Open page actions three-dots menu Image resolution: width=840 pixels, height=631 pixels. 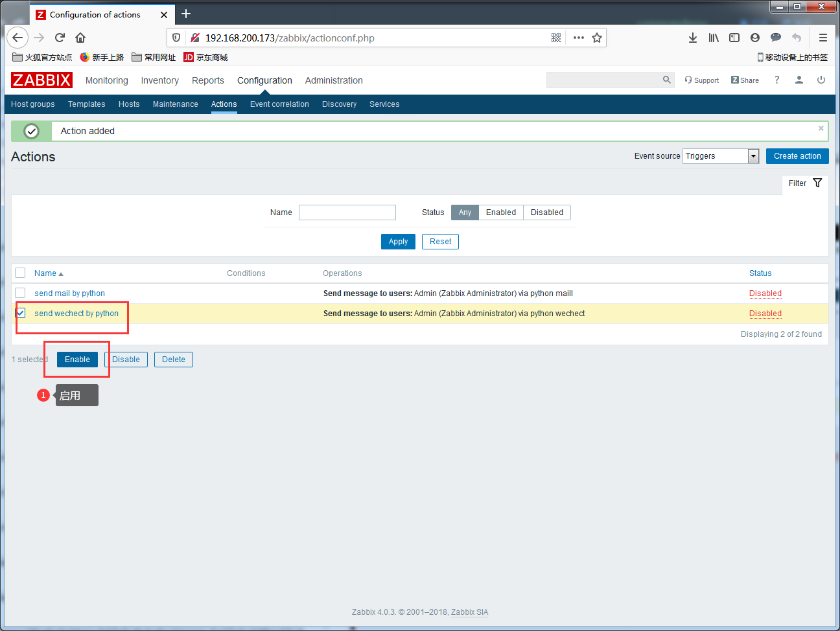pos(579,38)
